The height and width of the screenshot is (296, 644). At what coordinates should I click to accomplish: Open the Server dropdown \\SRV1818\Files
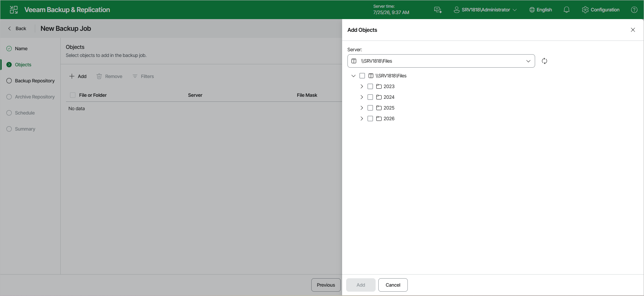441,61
